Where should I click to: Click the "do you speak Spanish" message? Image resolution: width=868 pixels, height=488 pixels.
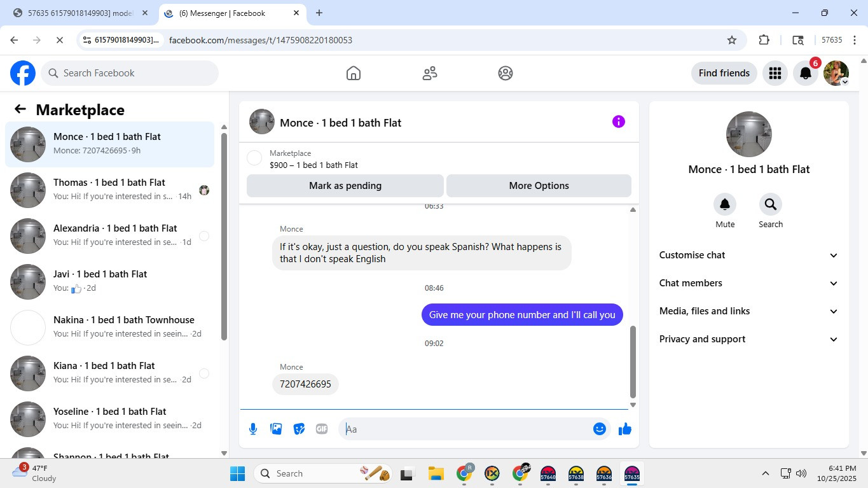[x=422, y=253]
